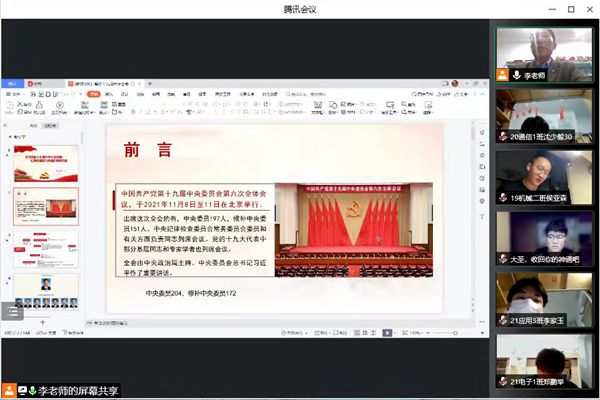Click the hamburger menu icon over the thumbnails
Image resolution: width=600 pixels, height=400 pixels.
(x=13, y=311)
